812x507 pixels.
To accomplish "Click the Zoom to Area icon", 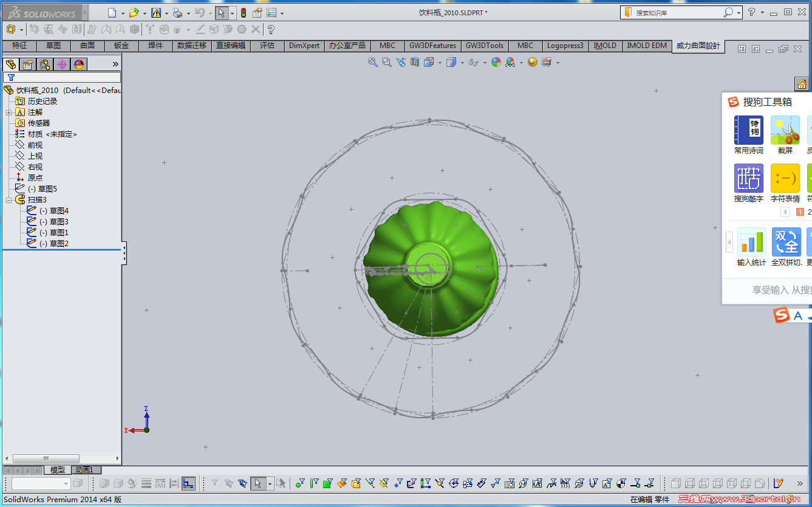I will pyautogui.click(x=386, y=62).
